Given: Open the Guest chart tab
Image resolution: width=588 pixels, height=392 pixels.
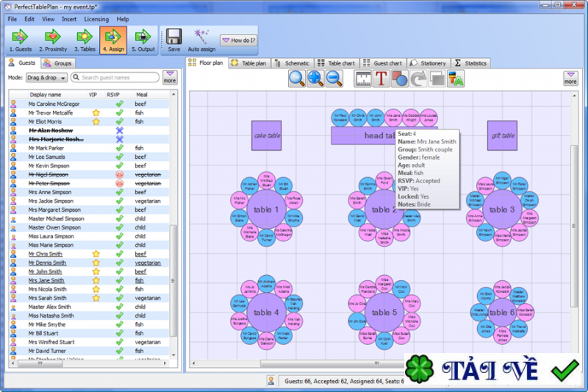Looking at the screenshot, I should tap(383, 63).
